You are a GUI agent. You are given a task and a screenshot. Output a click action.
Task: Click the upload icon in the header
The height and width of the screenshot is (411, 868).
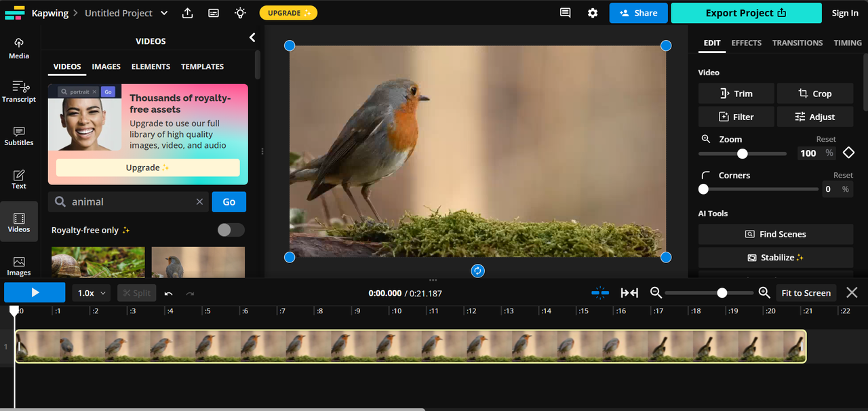[x=188, y=13]
